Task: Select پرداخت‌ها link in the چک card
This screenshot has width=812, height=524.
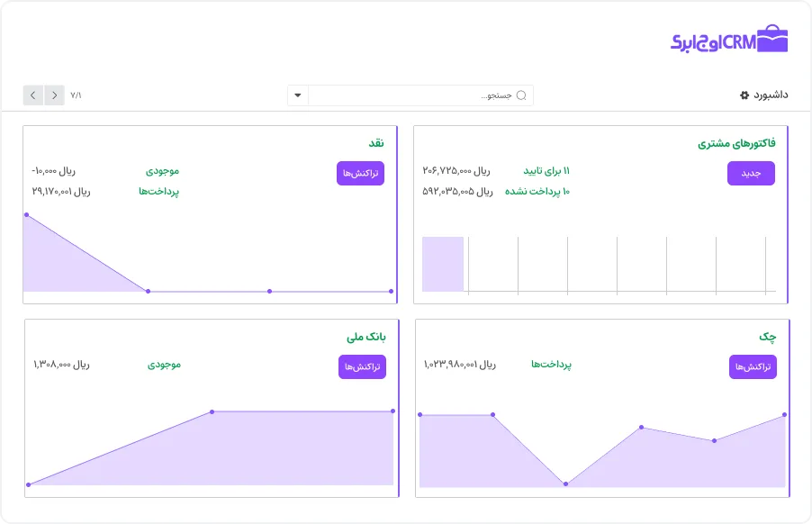Action: [551, 365]
